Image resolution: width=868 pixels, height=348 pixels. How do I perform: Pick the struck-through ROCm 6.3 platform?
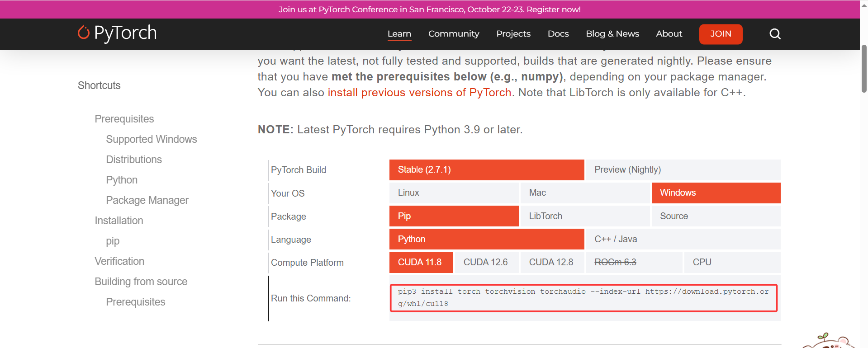(634, 263)
